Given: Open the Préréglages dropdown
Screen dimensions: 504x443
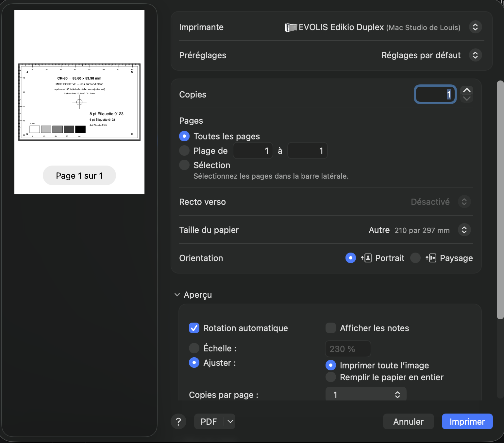Looking at the screenshot, I should coord(475,55).
